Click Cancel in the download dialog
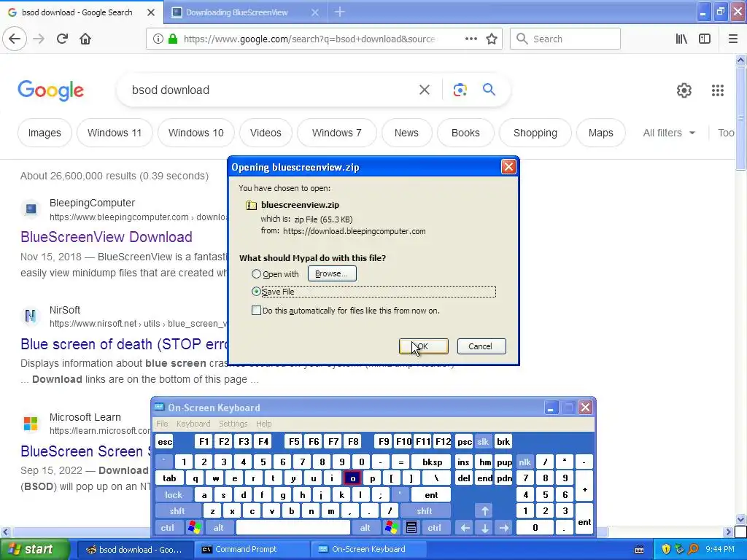The height and width of the screenshot is (560, 747). (x=481, y=346)
